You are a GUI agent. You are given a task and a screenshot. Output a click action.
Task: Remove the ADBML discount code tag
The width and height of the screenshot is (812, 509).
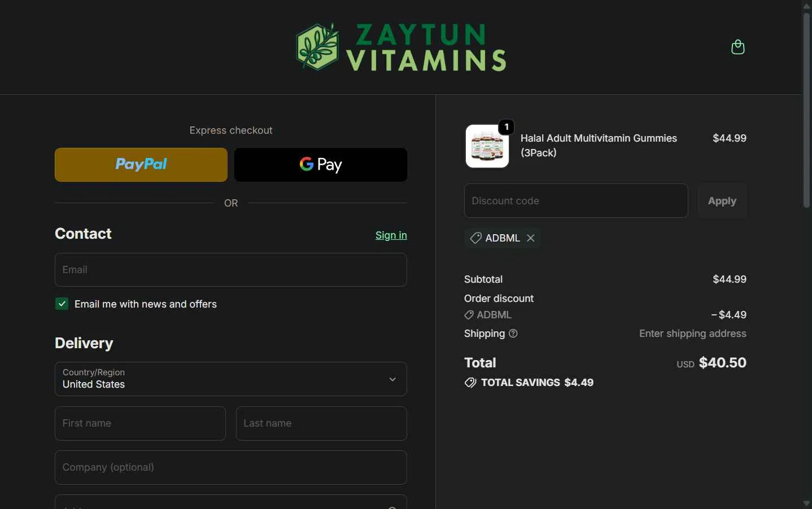click(x=531, y=238)
